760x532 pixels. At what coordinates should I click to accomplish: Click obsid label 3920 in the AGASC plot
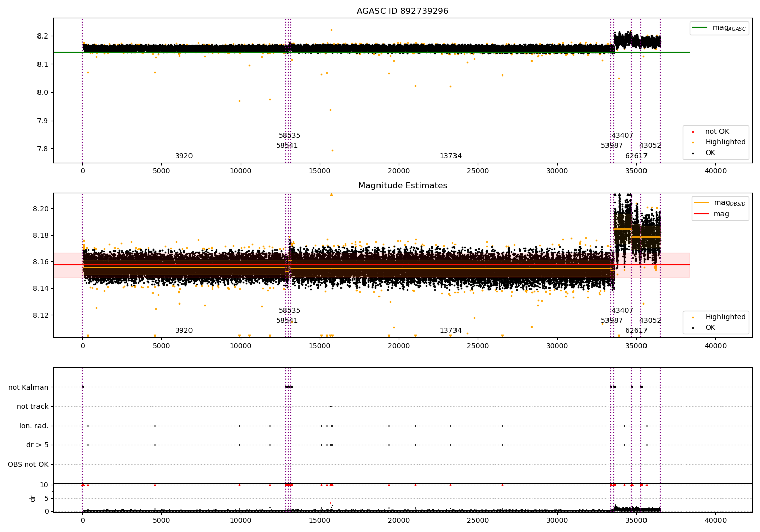(184, 156)
